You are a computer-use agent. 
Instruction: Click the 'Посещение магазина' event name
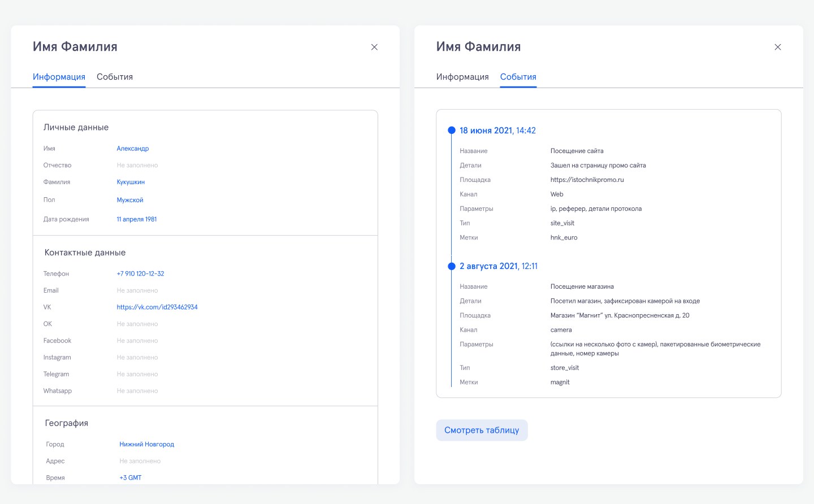[x=582, y=286]
